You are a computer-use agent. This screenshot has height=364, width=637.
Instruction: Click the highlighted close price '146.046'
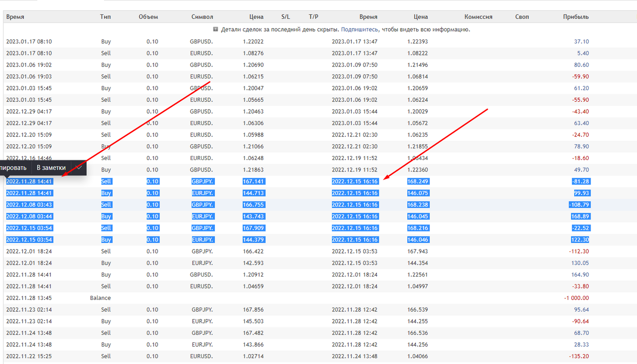pyautogui.click(x=418, y=240)
